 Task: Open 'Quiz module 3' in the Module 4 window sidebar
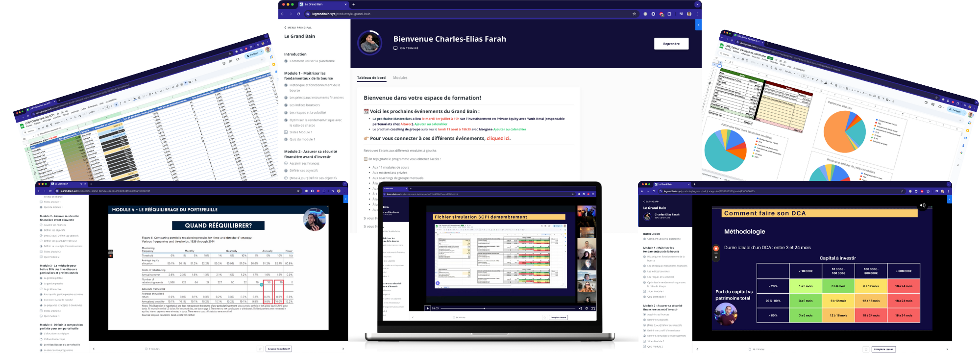click(51, 316)
